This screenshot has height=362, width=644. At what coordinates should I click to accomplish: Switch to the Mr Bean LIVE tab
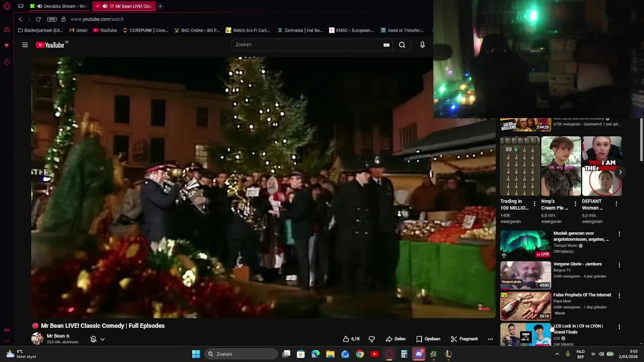click(x=124, y=6)
